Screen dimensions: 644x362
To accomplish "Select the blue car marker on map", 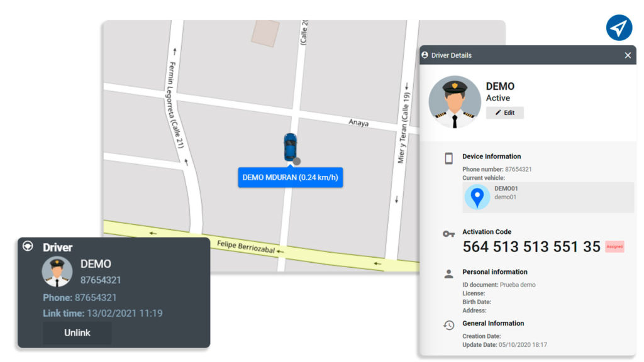I will [x=291, y=147].
